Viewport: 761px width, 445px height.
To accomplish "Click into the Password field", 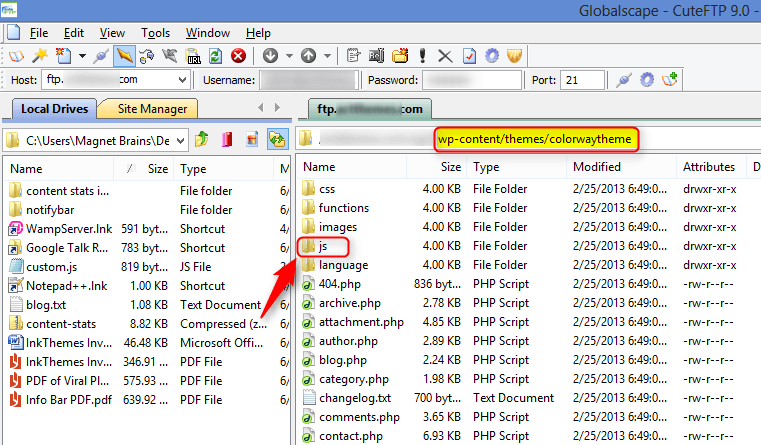I will pyautogui.click(x=472, y=80).
